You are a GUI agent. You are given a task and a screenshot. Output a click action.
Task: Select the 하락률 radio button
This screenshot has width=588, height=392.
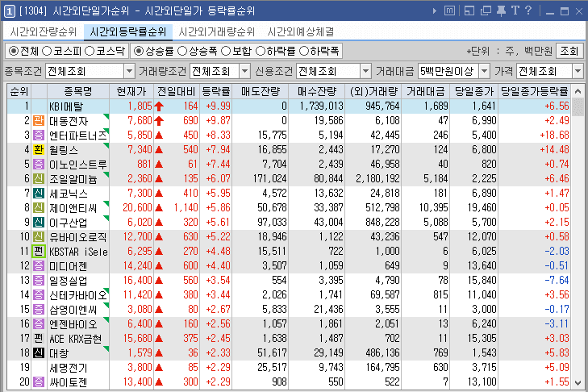[261, 51]
